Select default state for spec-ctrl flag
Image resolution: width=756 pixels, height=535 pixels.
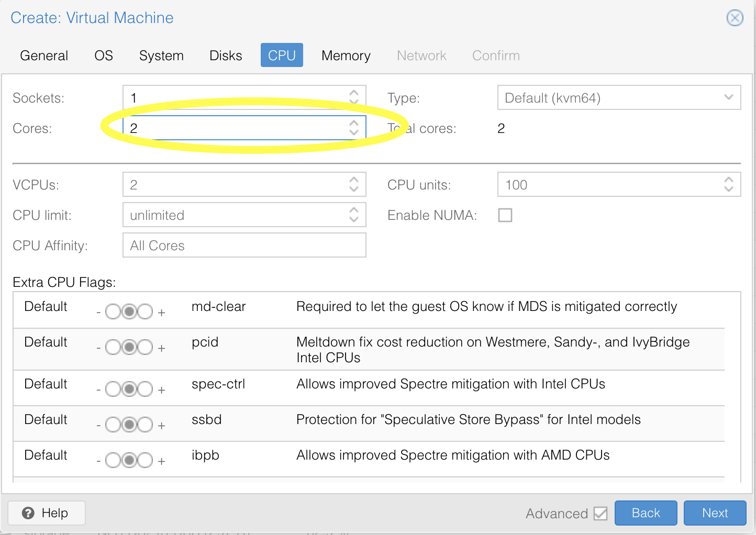(129, 389)
